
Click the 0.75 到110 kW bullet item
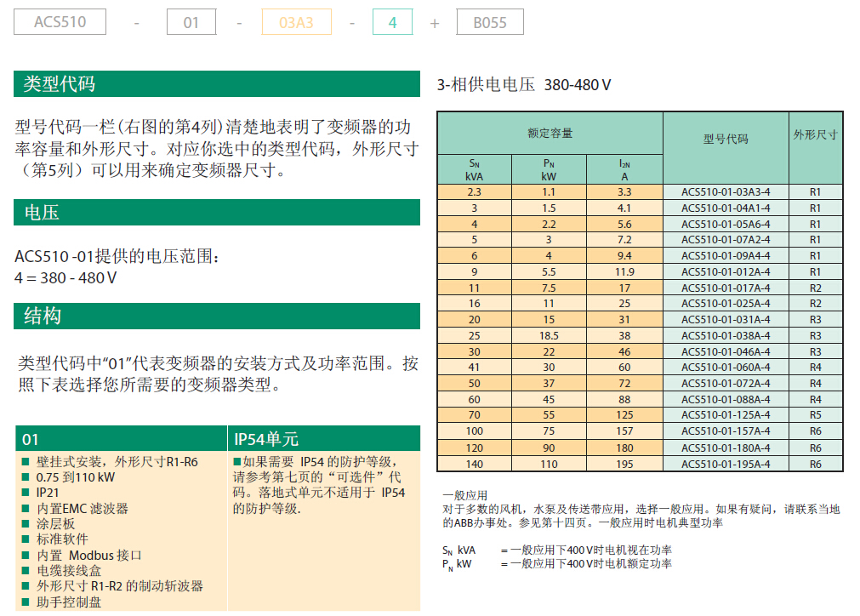[69, 477]
